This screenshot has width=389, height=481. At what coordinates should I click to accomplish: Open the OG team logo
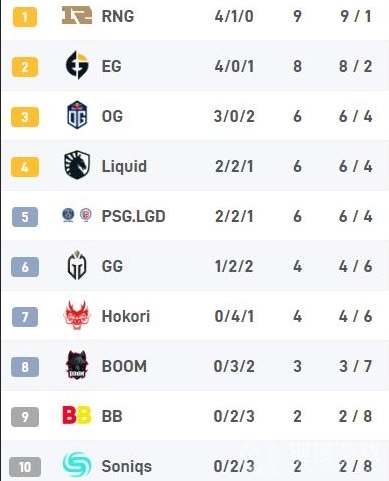click(77, 115)
